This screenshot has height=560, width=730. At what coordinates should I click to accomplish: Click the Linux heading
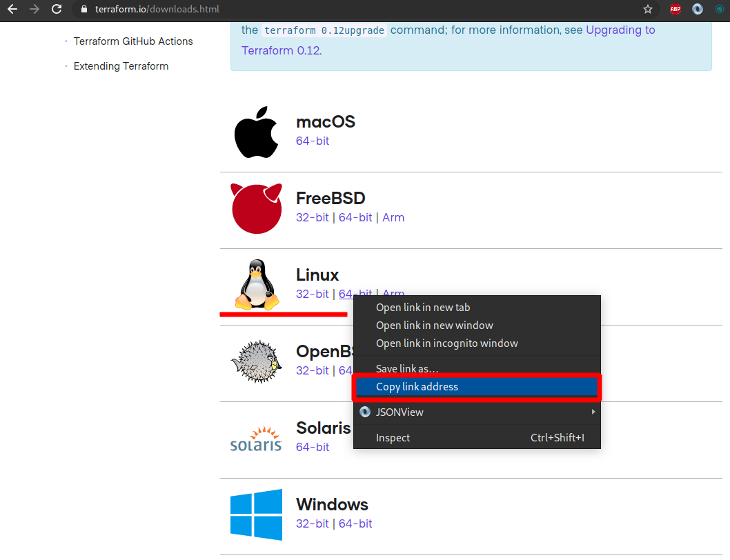[317, 274]
